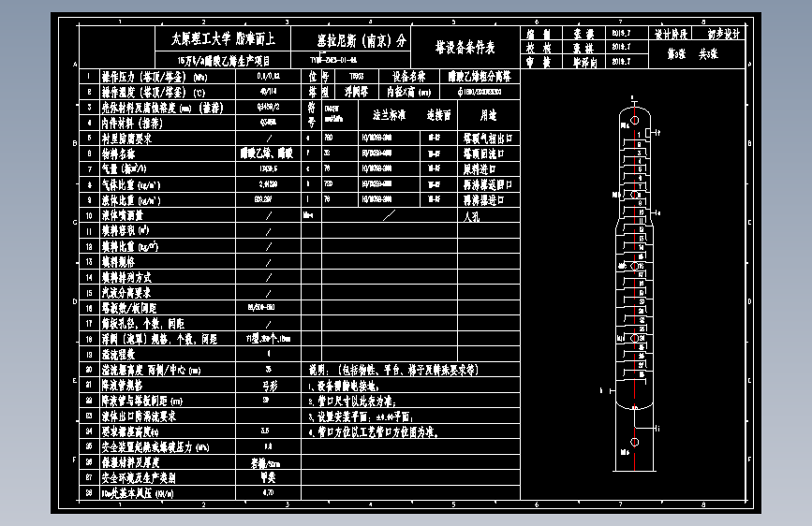
Task: Click the bottom manhole circle in tower skirt
Action: [634, 442]
